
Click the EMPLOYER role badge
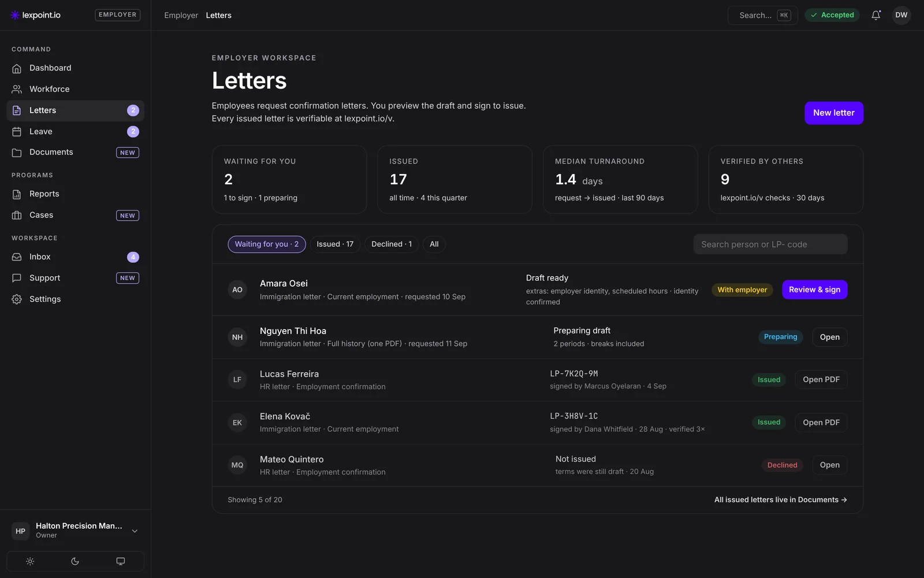(117, 15)
